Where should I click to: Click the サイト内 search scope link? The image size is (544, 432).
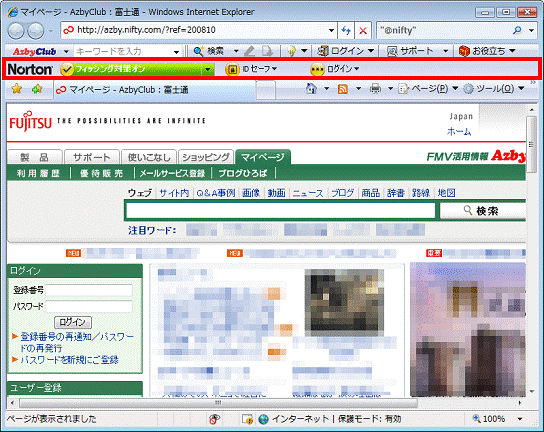(174, 193)
